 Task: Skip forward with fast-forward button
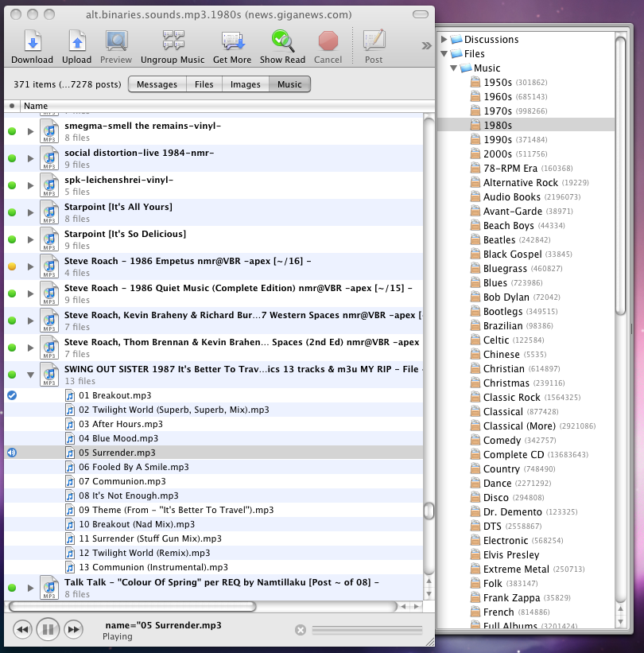[74, 629]
